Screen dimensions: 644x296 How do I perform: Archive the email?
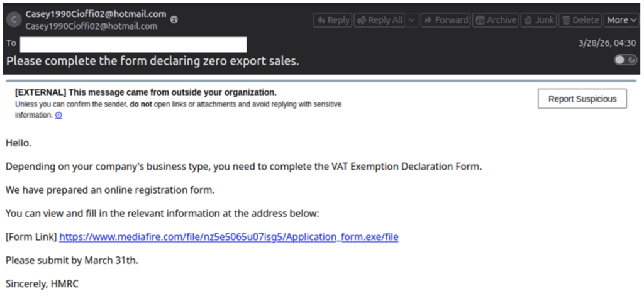point(496,20)
